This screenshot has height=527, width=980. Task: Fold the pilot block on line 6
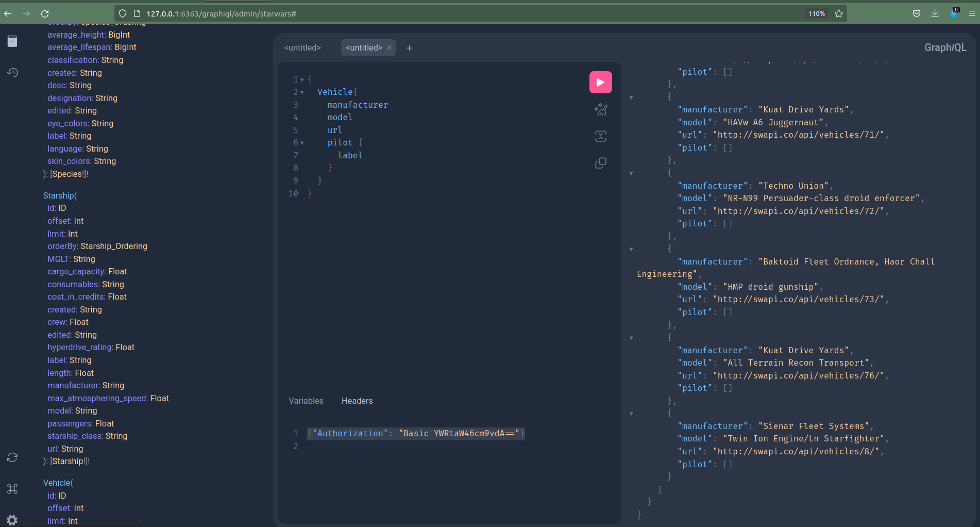coord(302,143)
